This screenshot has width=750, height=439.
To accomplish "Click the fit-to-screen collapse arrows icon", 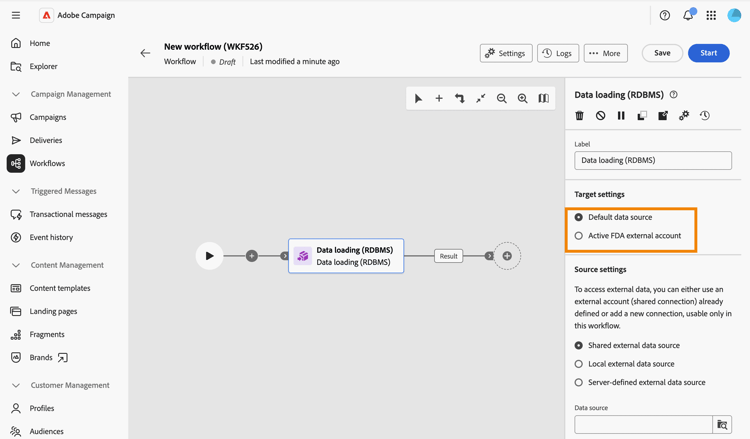I will coord(481,99).
